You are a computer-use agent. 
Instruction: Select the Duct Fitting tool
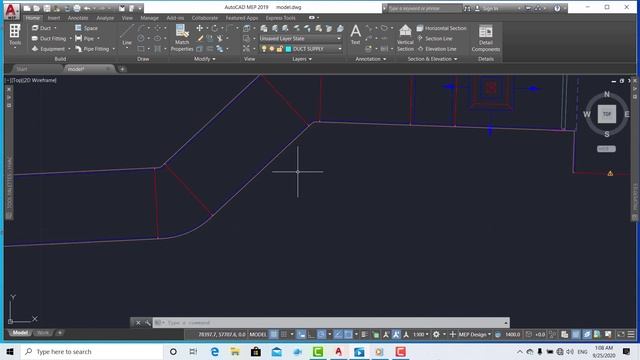[x=49, y=38]
